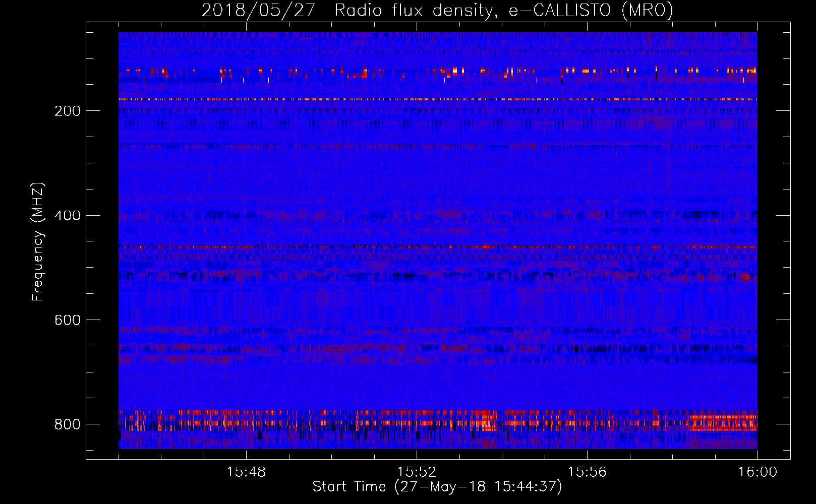Select the 'Frequency (MHZ)' axis label
Screen dimensions: 816x504
coord(38,241)
